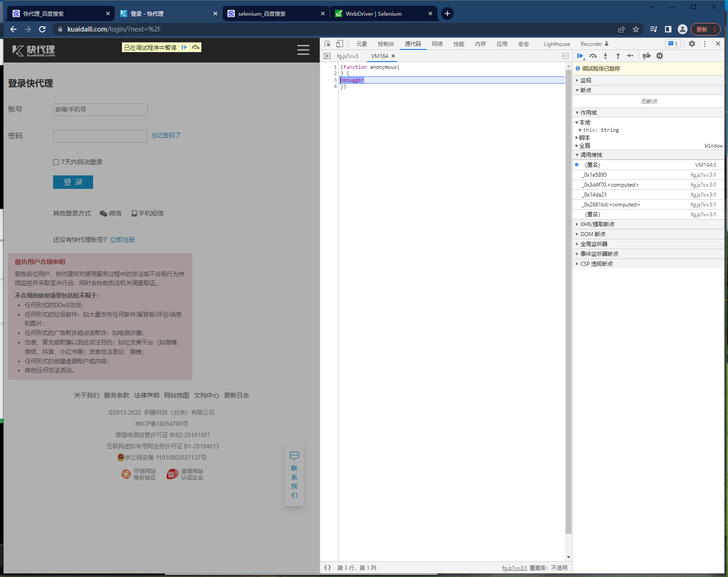The image size is (728, 577).
Task: Hide the debugger sidebar pane
Action: pyautogui.click(x=565, y=56)
